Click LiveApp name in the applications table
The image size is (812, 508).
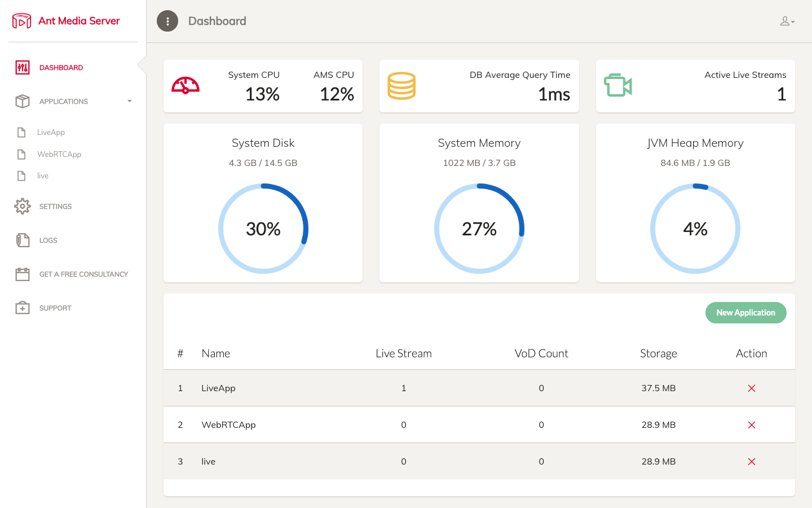click(219, 388)
